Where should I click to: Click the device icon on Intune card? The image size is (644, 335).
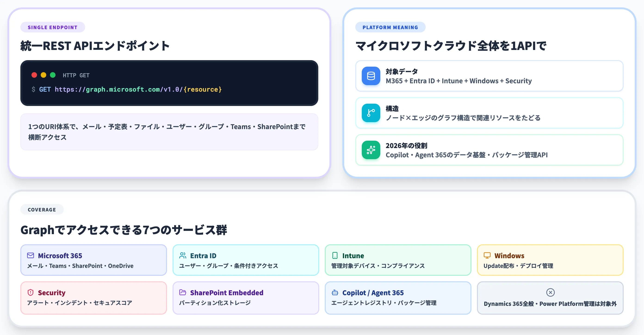click(335, 255)
